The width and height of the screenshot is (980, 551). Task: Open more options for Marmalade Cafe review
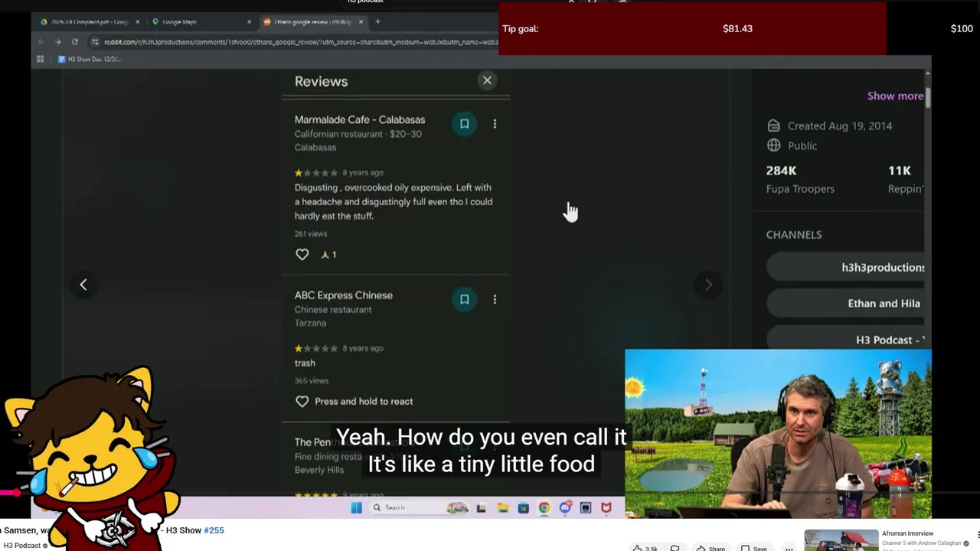tap(495, 124)
